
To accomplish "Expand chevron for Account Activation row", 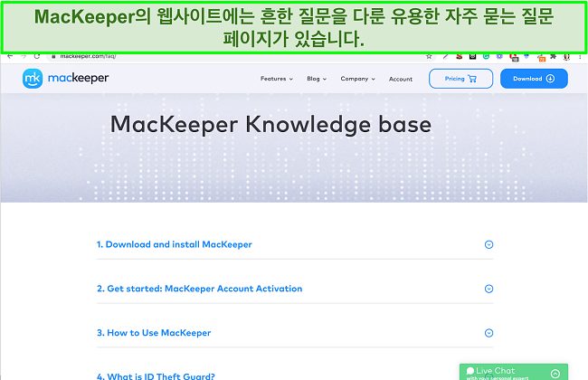I will click(x=488, y=289).
